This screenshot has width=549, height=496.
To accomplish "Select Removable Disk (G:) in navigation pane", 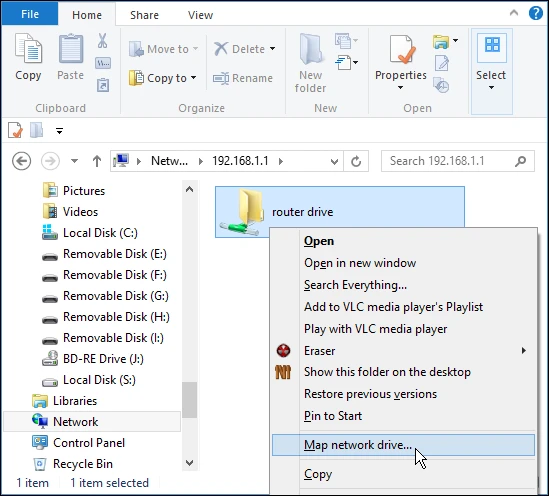I will 105,296.
